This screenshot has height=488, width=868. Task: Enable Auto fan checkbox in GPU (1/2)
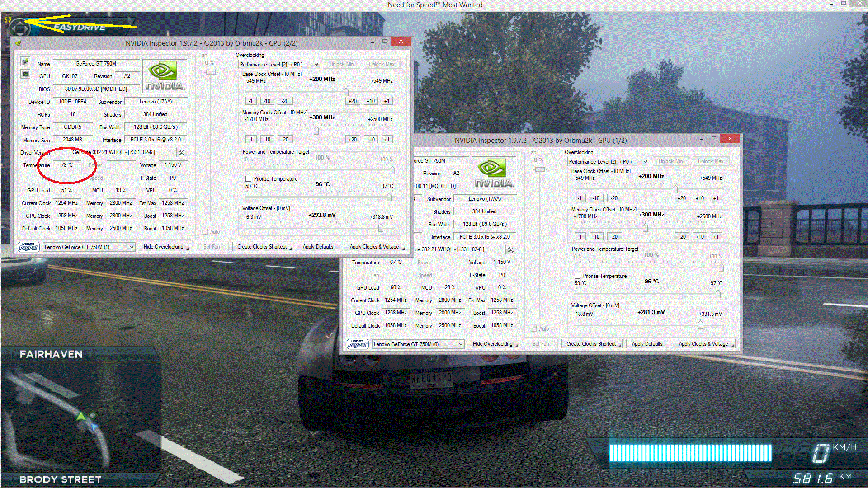pos(533,329)
